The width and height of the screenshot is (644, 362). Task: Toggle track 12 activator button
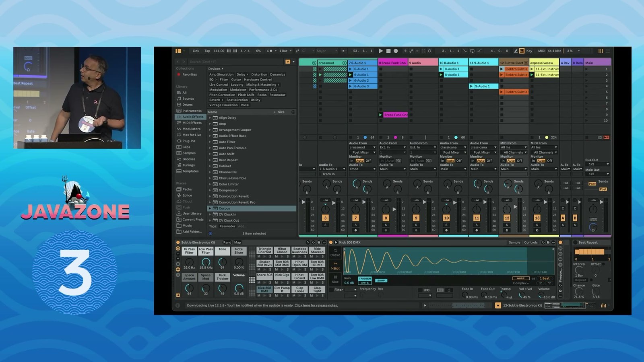tap(507, 218)
